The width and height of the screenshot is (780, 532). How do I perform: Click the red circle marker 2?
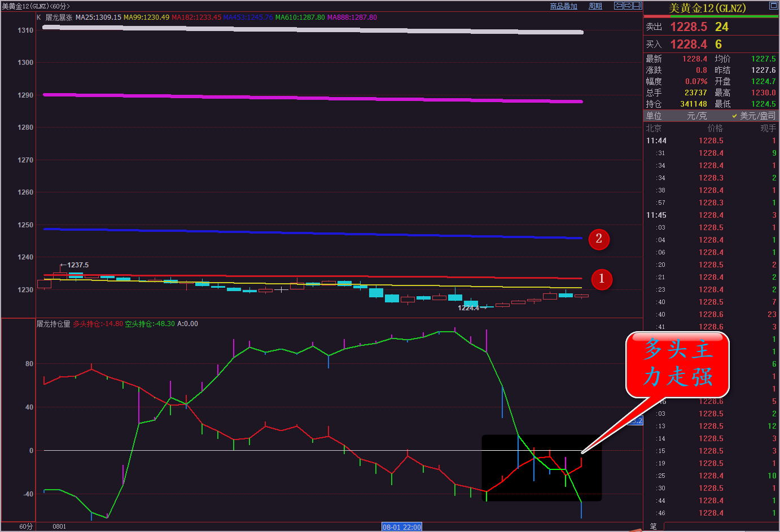pos(599,239)
